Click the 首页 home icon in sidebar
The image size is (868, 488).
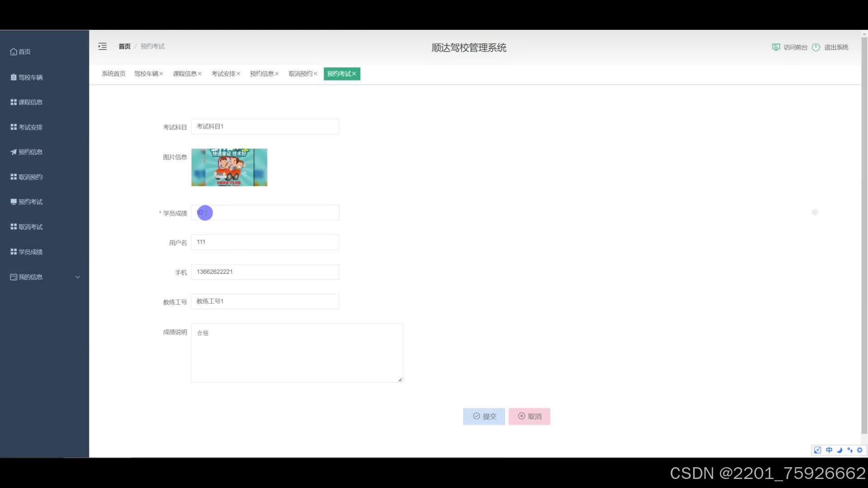pos(14,52)
